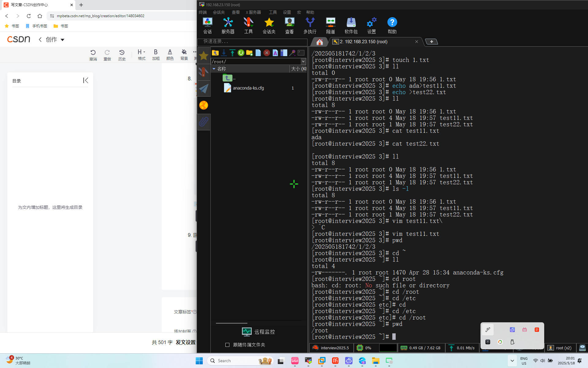Click 发文设置 publish settings button
The height and width of the screenshot is (368, 588).
pos(186,342)
